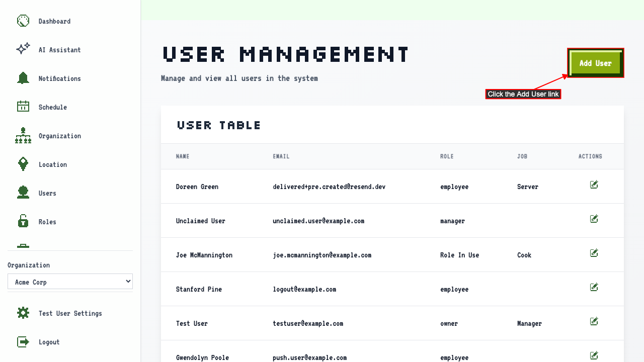The height and width of the screenshot is (362, 644).
Task: Click the Dashboard gauge icon
Action: point(23,21)
